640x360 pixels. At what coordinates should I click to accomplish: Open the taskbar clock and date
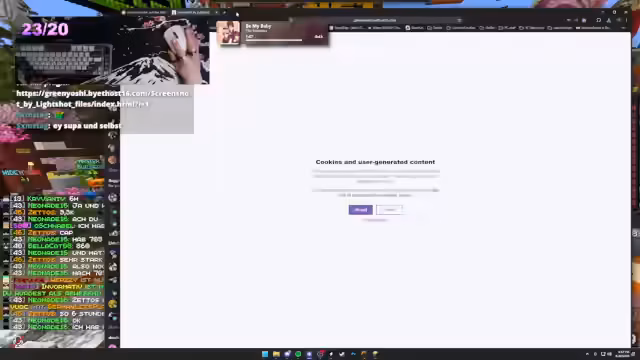623,354
